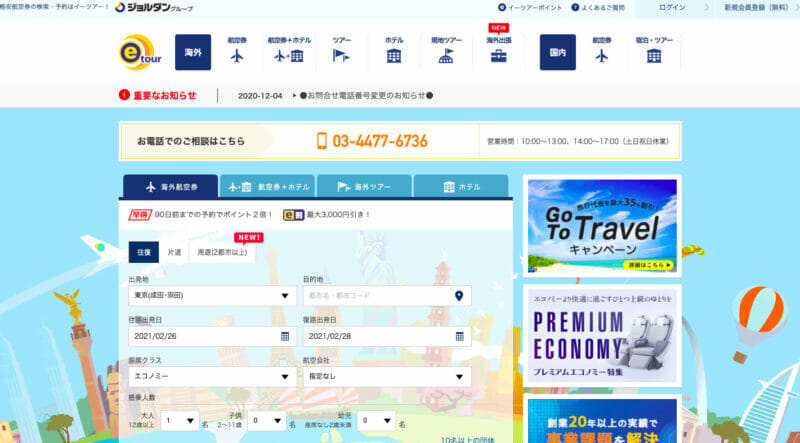The height and width of the screenshot is (443, 800).
Task: Open overseas flight plus hotel icon
Action: click(x=289, y=56)
